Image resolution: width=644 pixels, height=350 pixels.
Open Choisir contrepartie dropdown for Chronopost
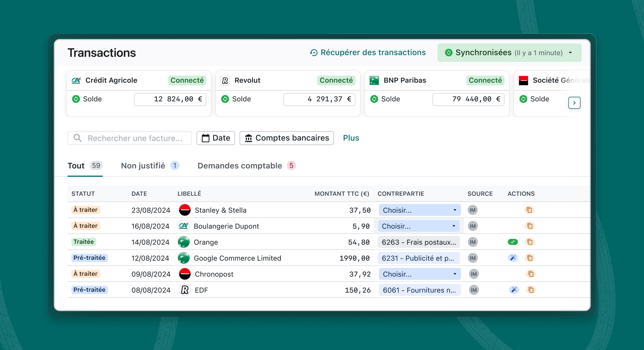(x=419, y=274)
